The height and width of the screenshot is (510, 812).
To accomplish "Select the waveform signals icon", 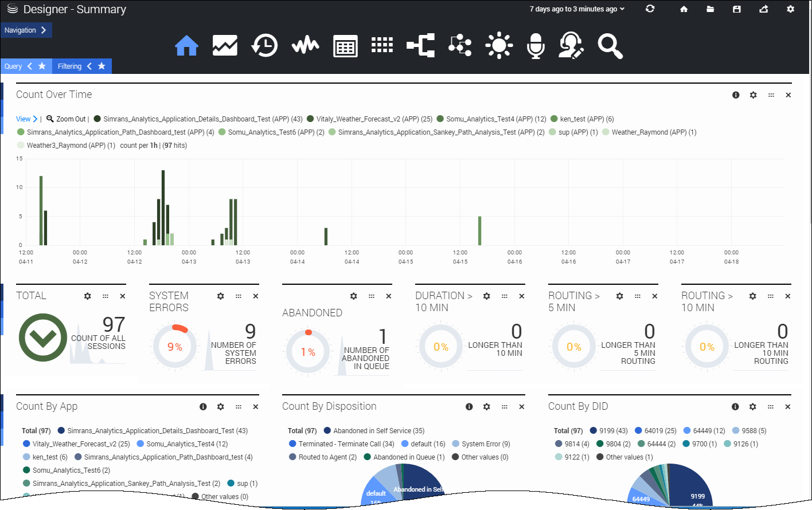I will (x=304, y=45).
